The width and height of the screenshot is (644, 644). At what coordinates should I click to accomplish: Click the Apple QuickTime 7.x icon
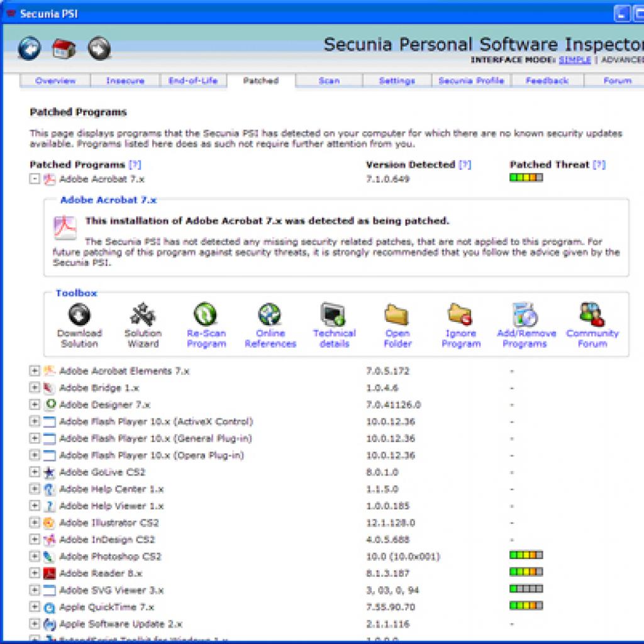click(49, 607)
